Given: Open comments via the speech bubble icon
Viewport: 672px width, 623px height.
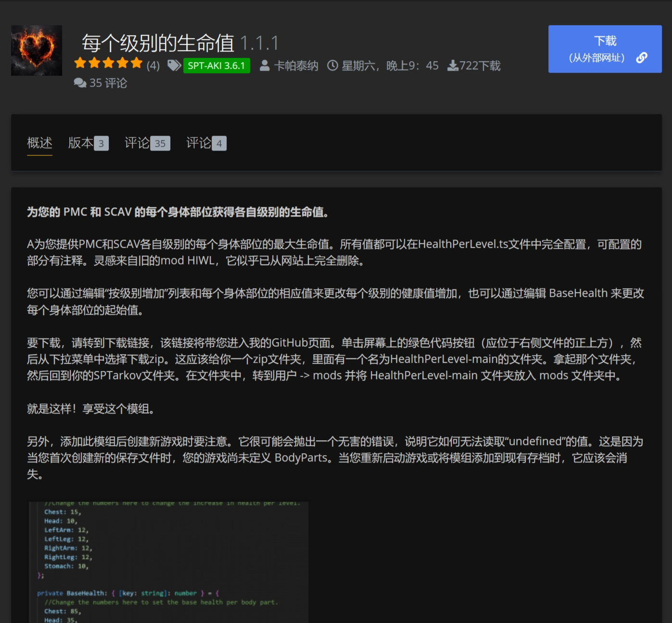Looking at the screenshot, I should (81, 83).
